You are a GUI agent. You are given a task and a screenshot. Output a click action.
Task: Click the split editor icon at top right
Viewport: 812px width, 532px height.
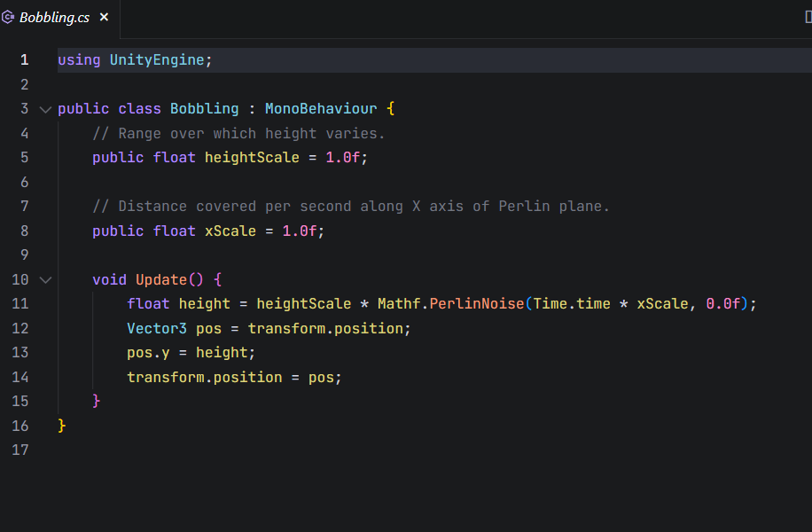pos(808,17)
